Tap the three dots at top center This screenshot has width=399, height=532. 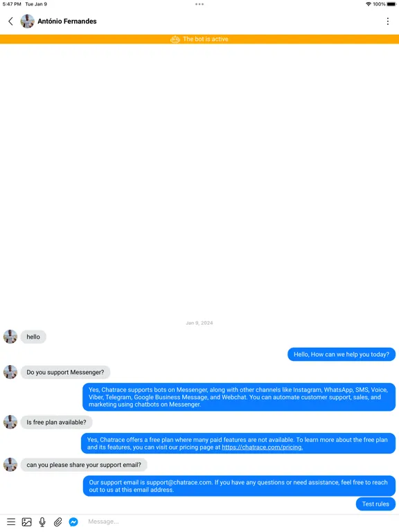(199, 4)
